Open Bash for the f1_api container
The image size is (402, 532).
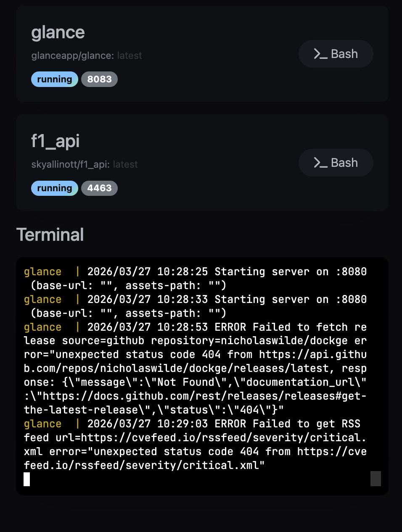336,163
